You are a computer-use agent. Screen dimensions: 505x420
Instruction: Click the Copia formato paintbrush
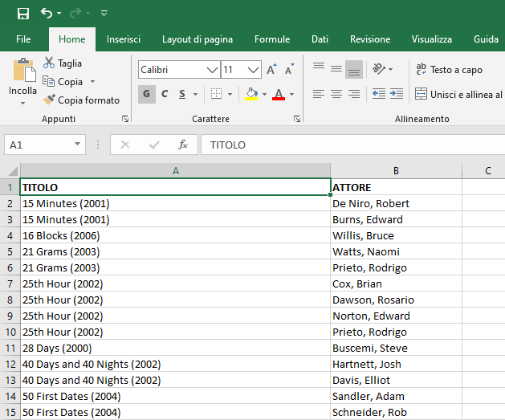[x=49, y=100]
